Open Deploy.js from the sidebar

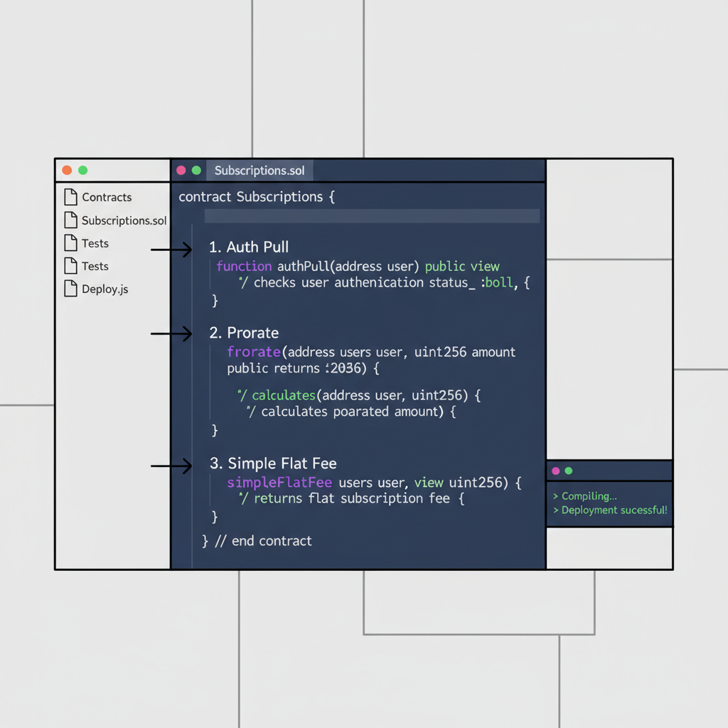[105, 289]
